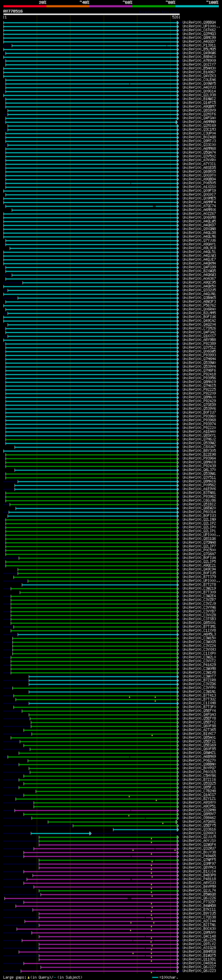Open UniRef100_P92225 entry
The height and width of the screenshot is (980, 222).
(x=199, y=390)
